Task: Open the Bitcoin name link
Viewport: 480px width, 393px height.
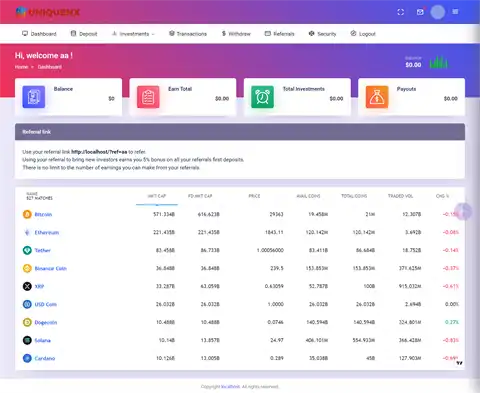Action: (x=43, y=214)
